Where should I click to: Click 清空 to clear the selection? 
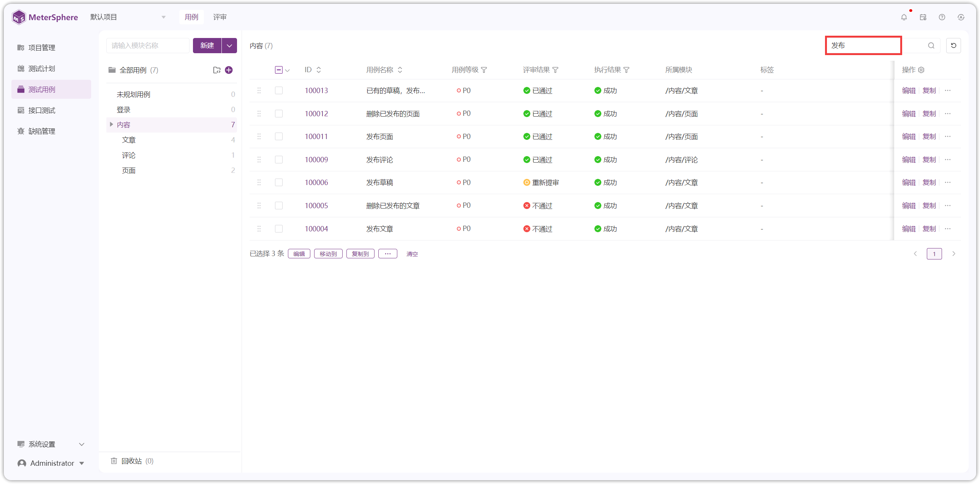pos(412,254)
